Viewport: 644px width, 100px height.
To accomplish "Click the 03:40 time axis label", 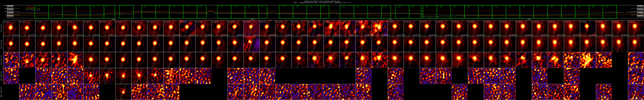I will pos(391,19).
